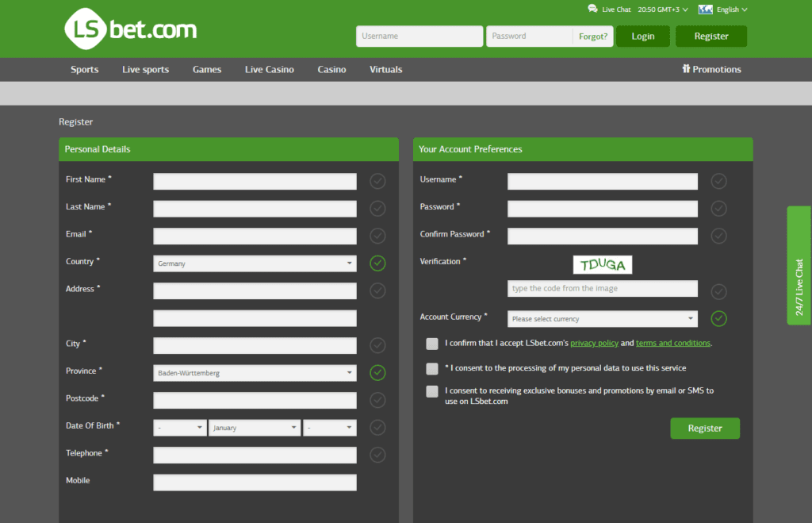Click Date Of Birth validation checkmark
Screen dimensions: 812x523
click(377, 428)
